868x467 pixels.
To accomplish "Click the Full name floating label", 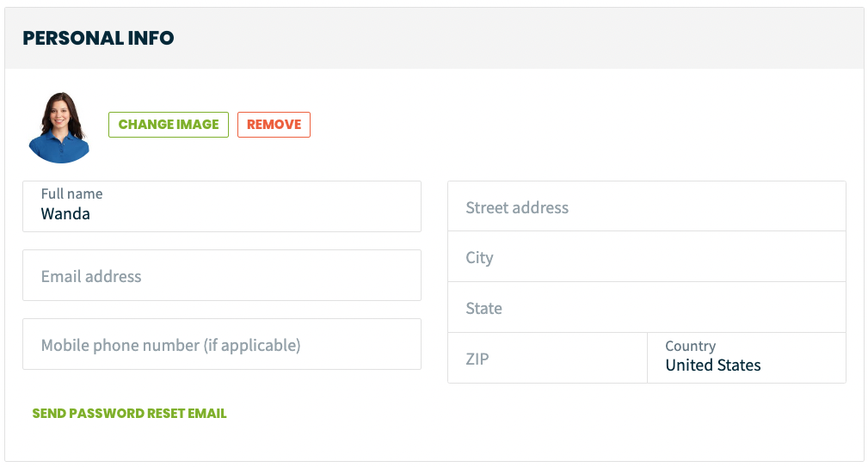I will point(72,194).
